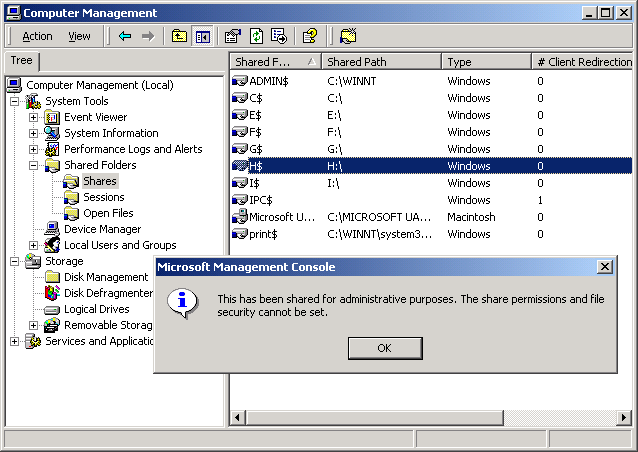
Task: Open the View menu
Action: click(79, 36)
